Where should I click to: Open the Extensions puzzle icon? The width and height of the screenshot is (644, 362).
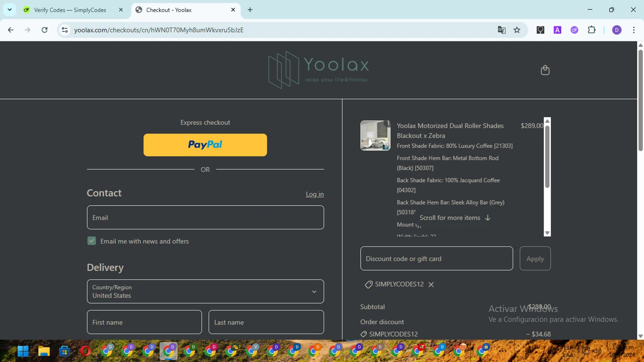click(592, 30)
